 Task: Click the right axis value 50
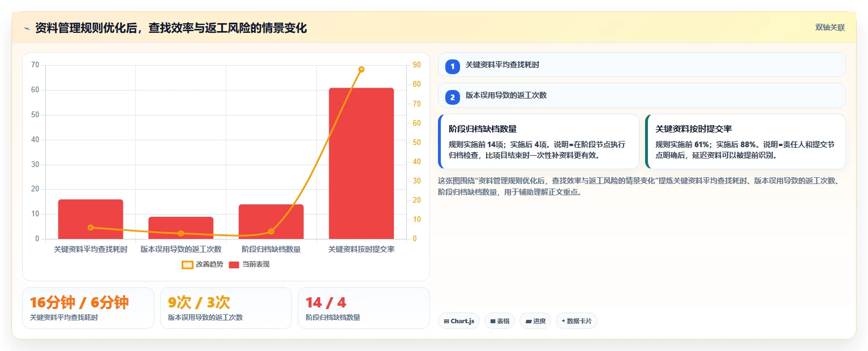coord(416,143)
